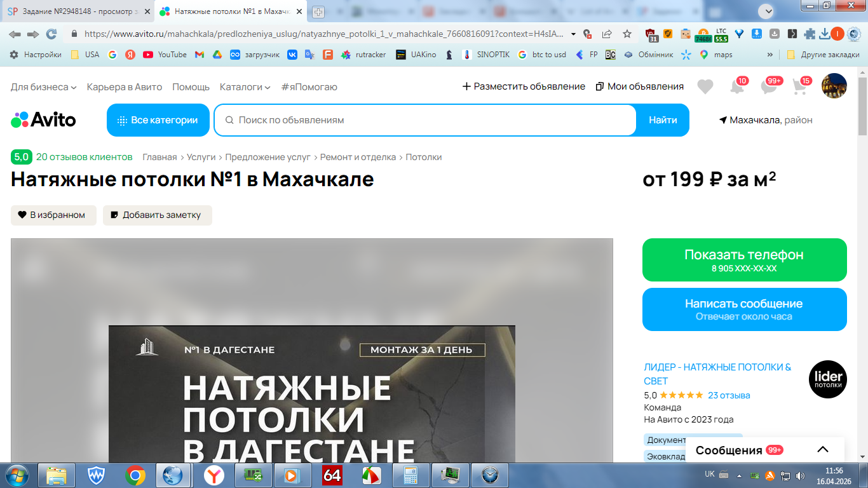Viewport: 868px width, 488px height.
Task: Open the shopping cart with badge 15
Action: [x=801, y=86]
